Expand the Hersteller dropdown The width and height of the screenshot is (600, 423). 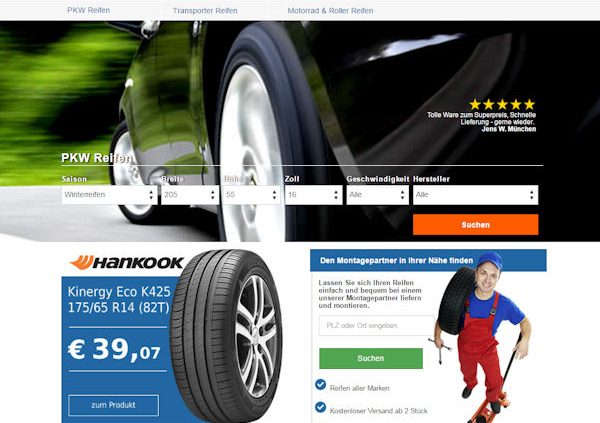(475, 195)
